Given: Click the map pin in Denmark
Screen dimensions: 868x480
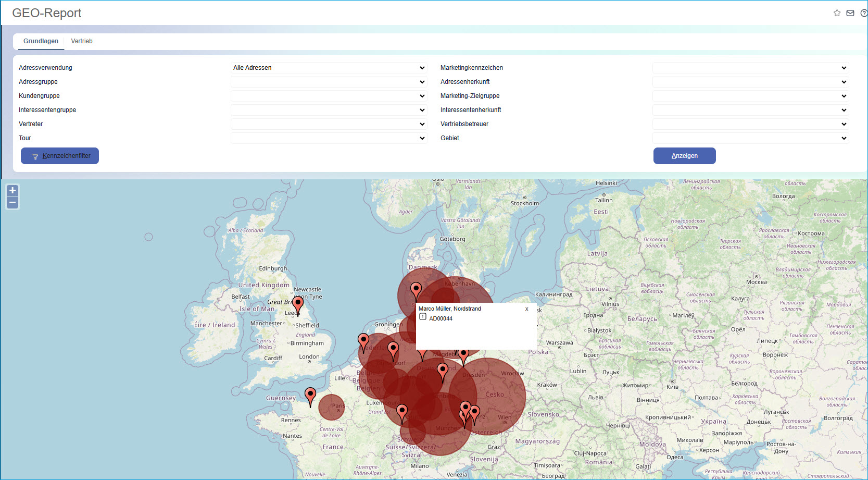Looking at the screenshot, I should point(416,290).
